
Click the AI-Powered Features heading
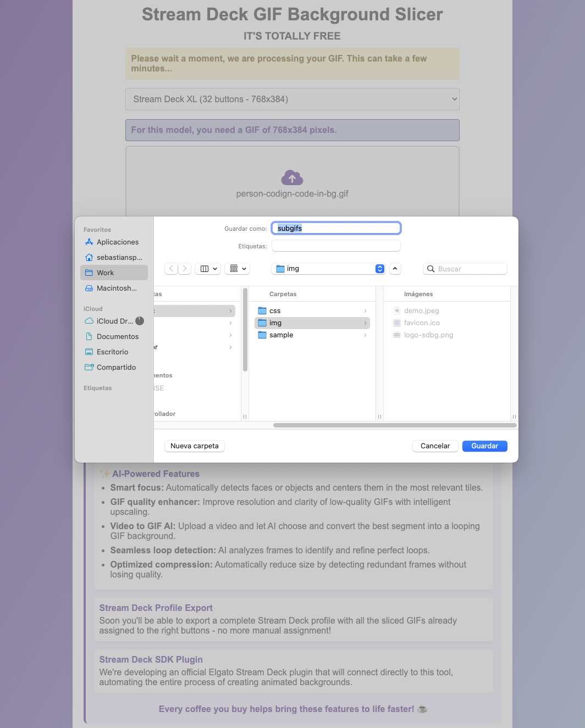tap(156, 474)
